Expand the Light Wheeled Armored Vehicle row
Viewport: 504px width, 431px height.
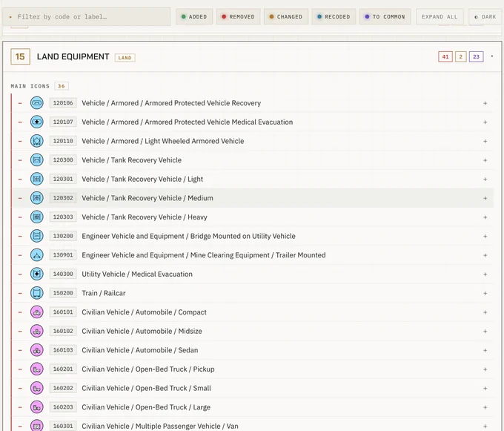[x=485, y=141]
